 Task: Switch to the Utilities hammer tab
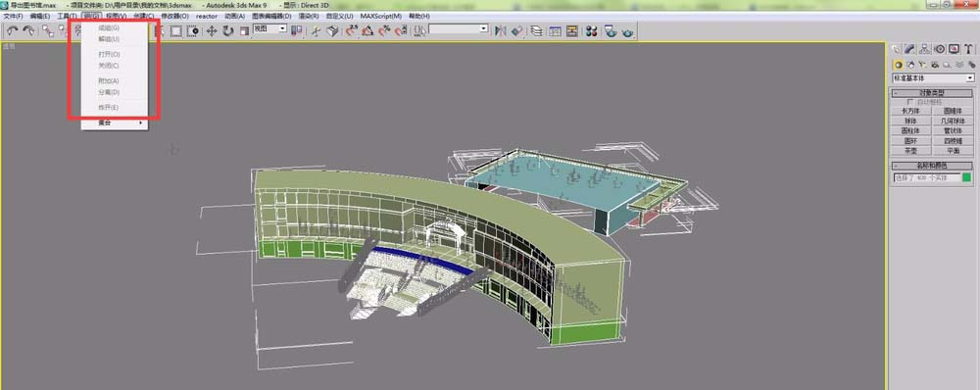968,49
